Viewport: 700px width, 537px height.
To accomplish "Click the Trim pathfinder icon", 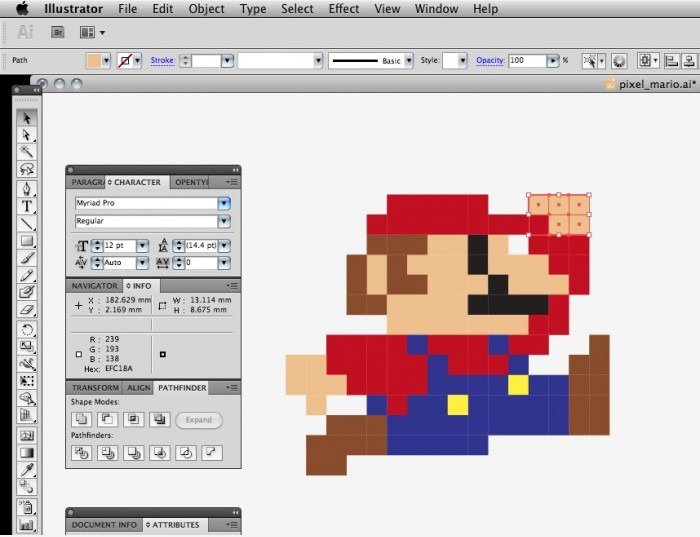I will (107, 453).
